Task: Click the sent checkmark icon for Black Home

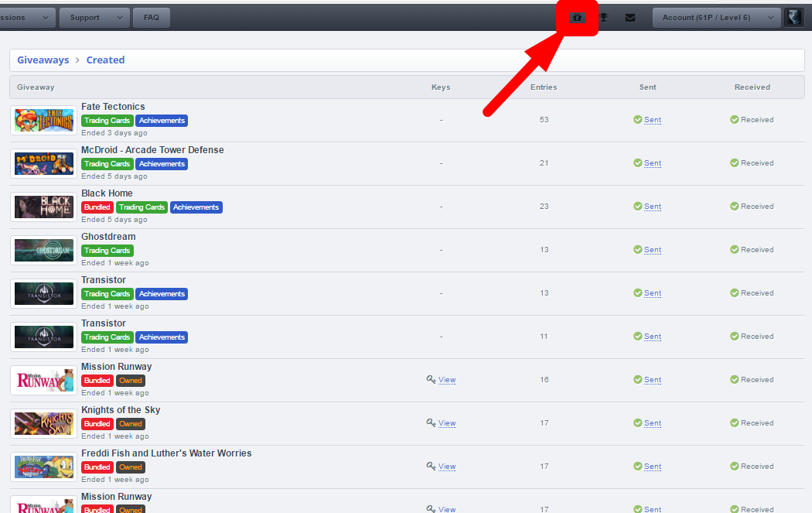Action: click(x=637, y=207)
